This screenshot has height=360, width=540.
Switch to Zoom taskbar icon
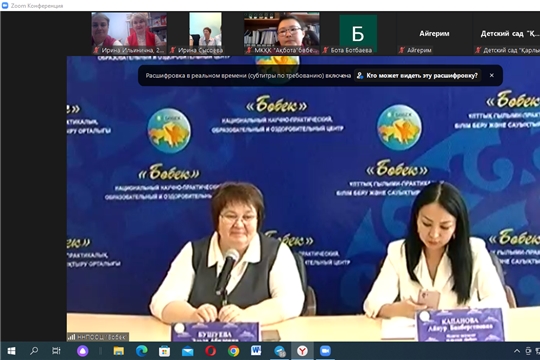325,351
